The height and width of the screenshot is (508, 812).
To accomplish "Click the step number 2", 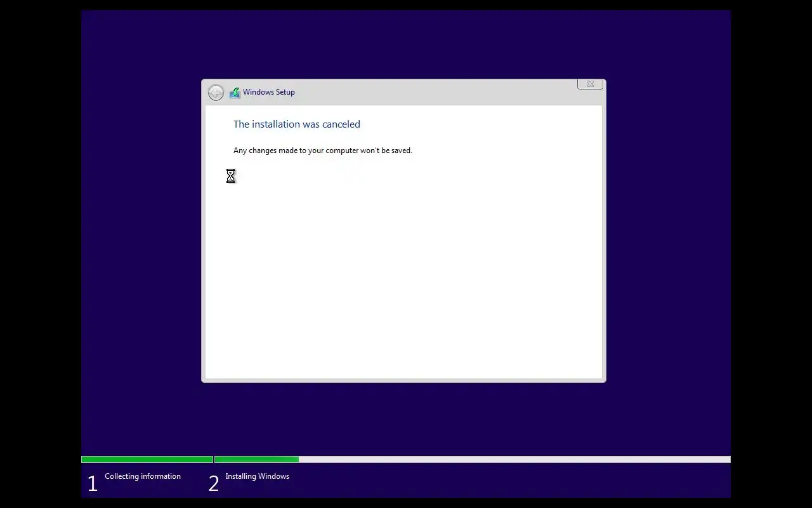I will tap(214, 484).
